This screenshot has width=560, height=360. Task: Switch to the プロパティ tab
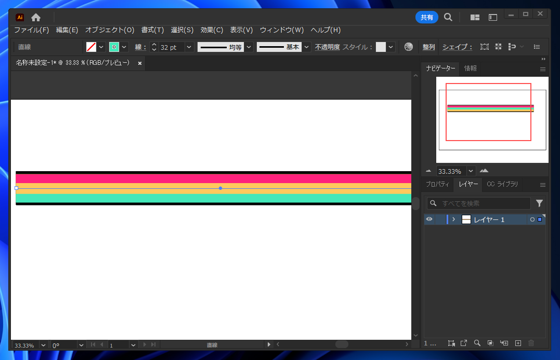tap(438, 184)
